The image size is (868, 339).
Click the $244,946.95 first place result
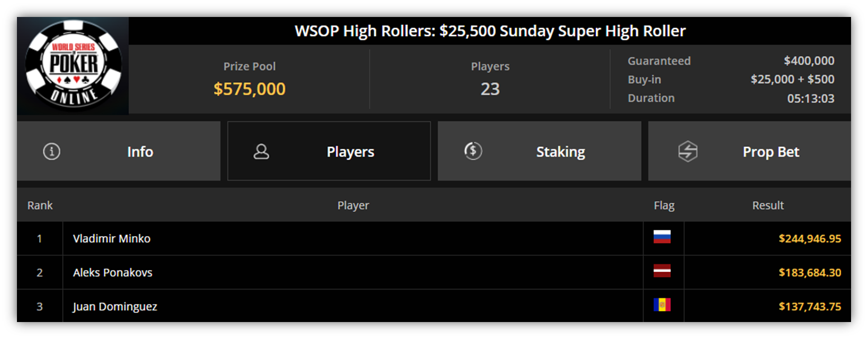[810, 239]
